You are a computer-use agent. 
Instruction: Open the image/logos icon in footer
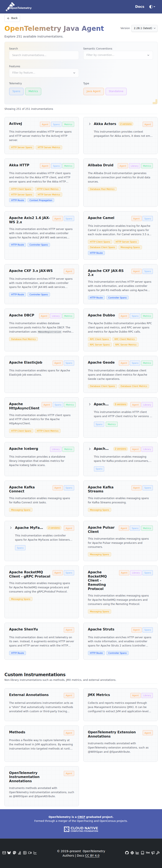pyautogui.click(x=25, y=853)
